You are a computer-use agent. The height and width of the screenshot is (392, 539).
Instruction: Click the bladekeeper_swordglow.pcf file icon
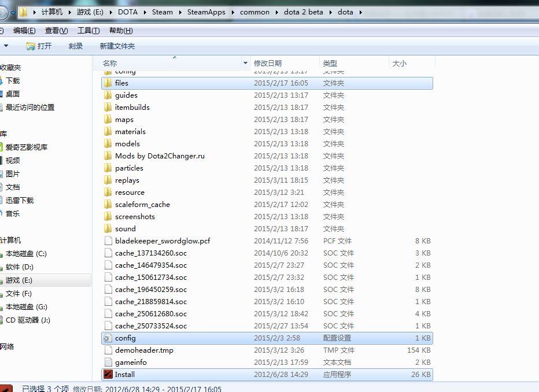(x=108, y=241)
